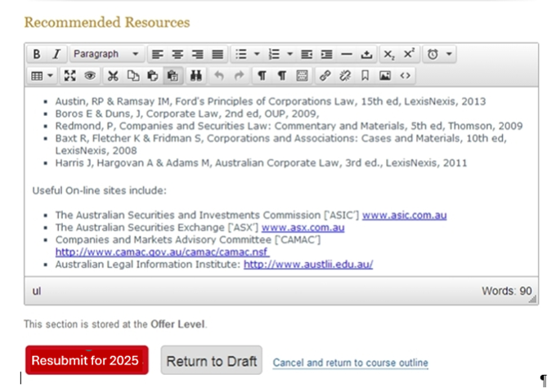Click the 'Recommended Resources' heading
This screenshot has height=392, width=556.
[x=107, y=22]
